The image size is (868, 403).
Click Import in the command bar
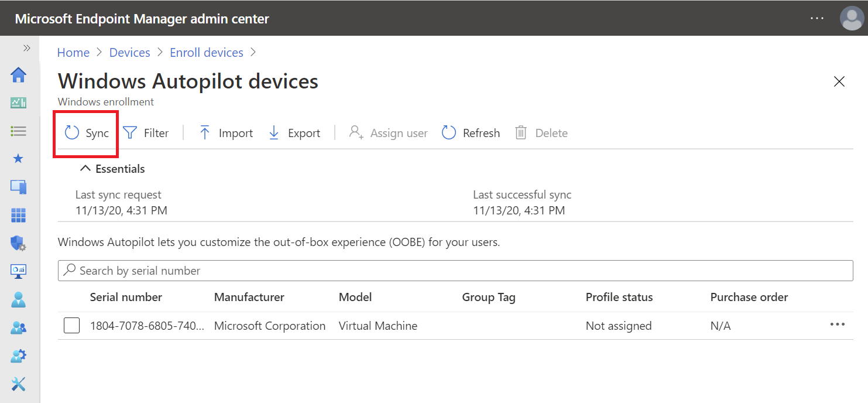(x=226, y=133)
